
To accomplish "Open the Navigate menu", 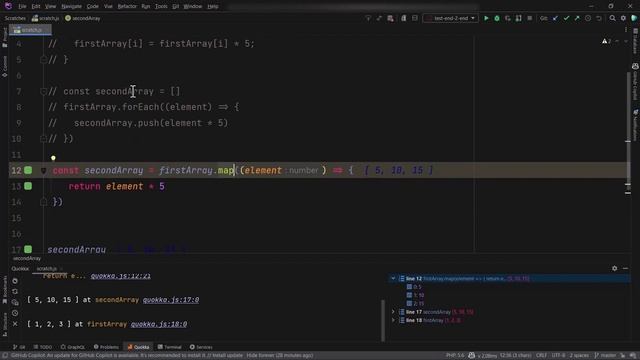I will 71,7.
